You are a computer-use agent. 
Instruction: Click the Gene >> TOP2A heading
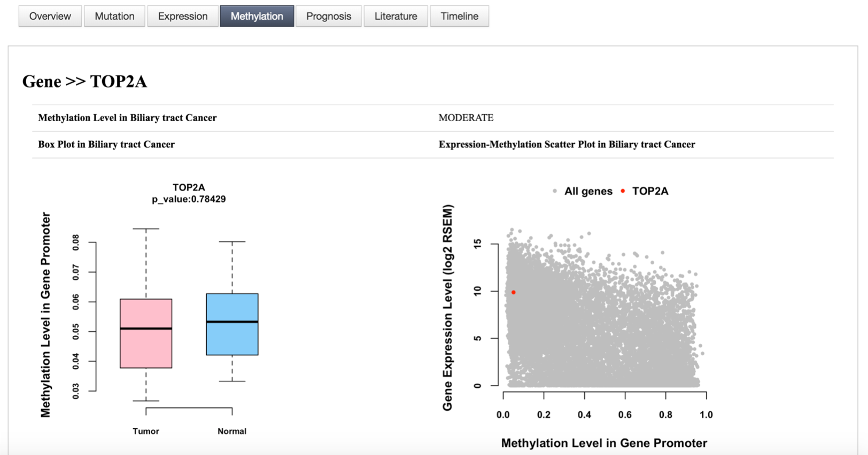click(x=84, y=81)
